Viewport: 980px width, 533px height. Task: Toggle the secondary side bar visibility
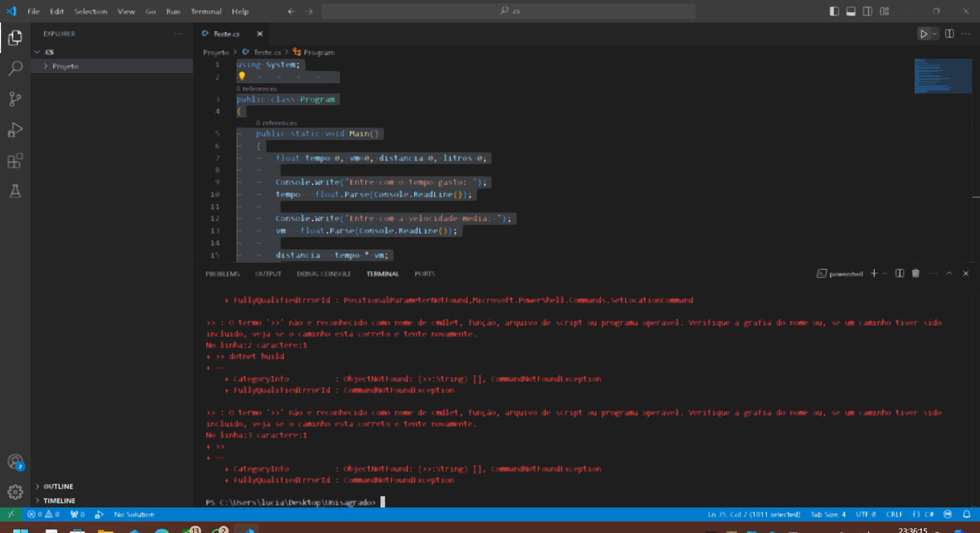click(x=868, y=11)
